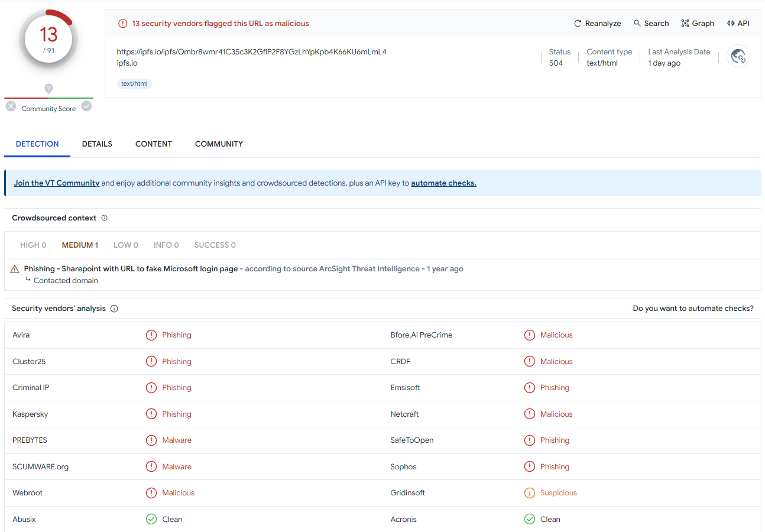This screenshot has width=765, height=532.
Task: Click the globe link icon at right
Action: (738, 56)
